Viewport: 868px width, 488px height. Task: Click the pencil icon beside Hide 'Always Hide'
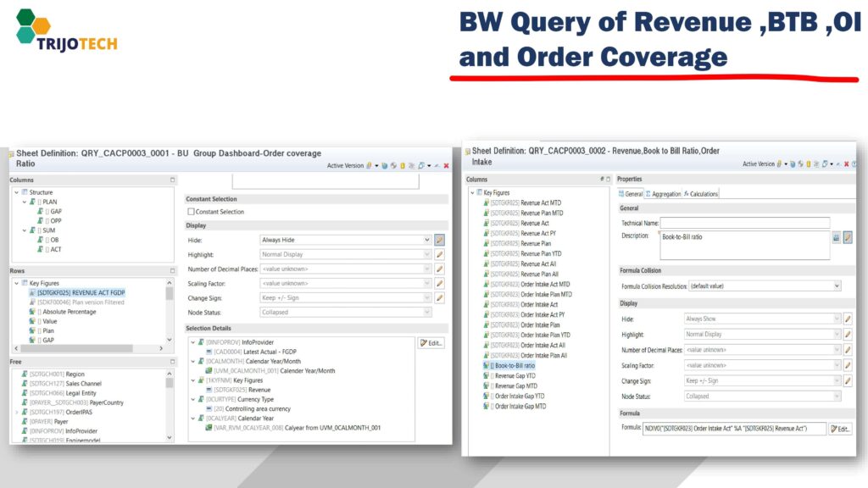[x=440, y=240]
